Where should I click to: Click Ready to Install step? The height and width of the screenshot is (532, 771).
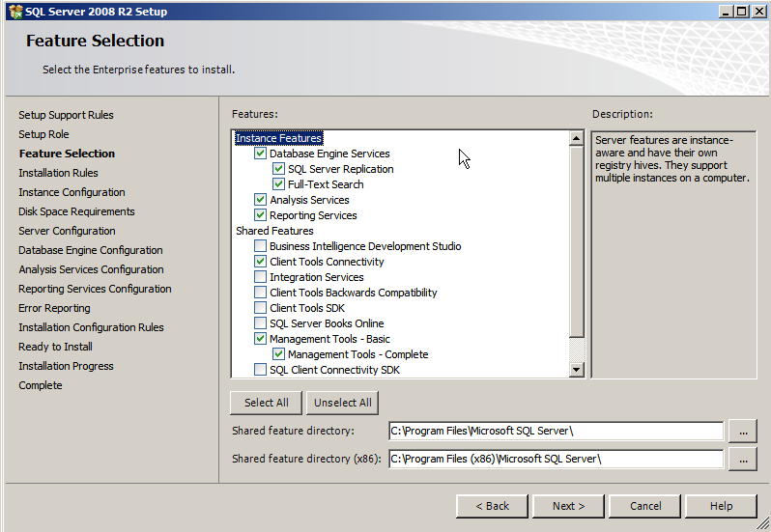56,347
